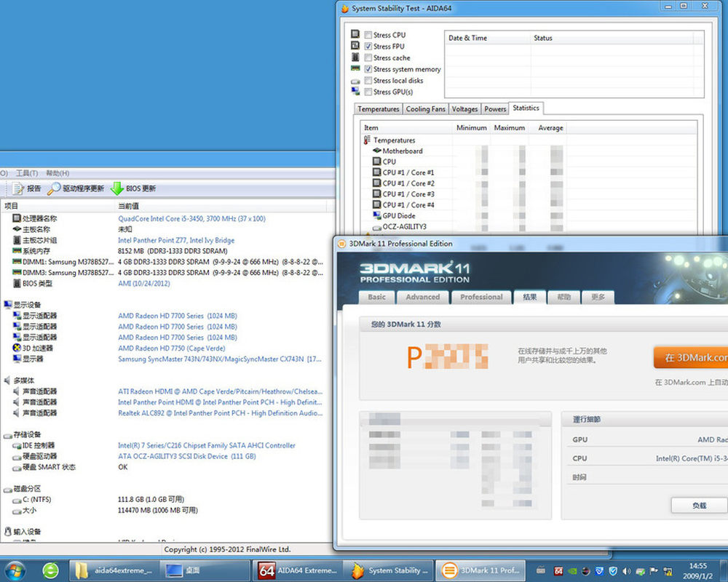Enable the Stress CPU checkbox
The height and width of the screenshot is (582, 728).
click(368, 35)
